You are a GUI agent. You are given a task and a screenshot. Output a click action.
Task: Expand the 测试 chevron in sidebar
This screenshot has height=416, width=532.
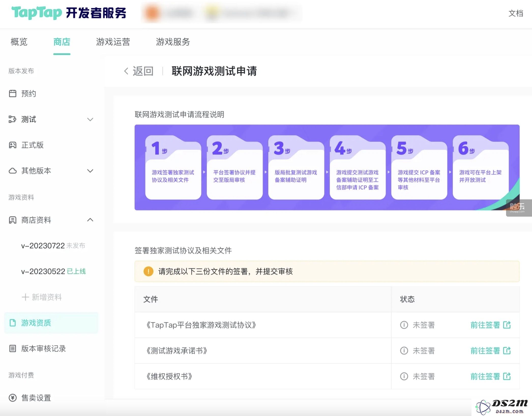[90, 119]
